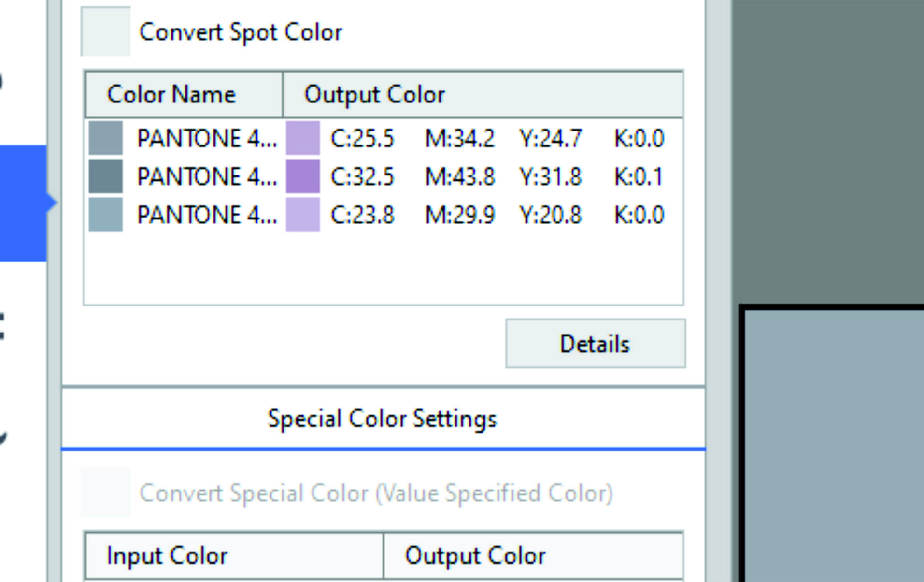Screen dimensions: 924x582
Task: Choose the output swatch beside C:32.5
Action: tap(303, 176)
